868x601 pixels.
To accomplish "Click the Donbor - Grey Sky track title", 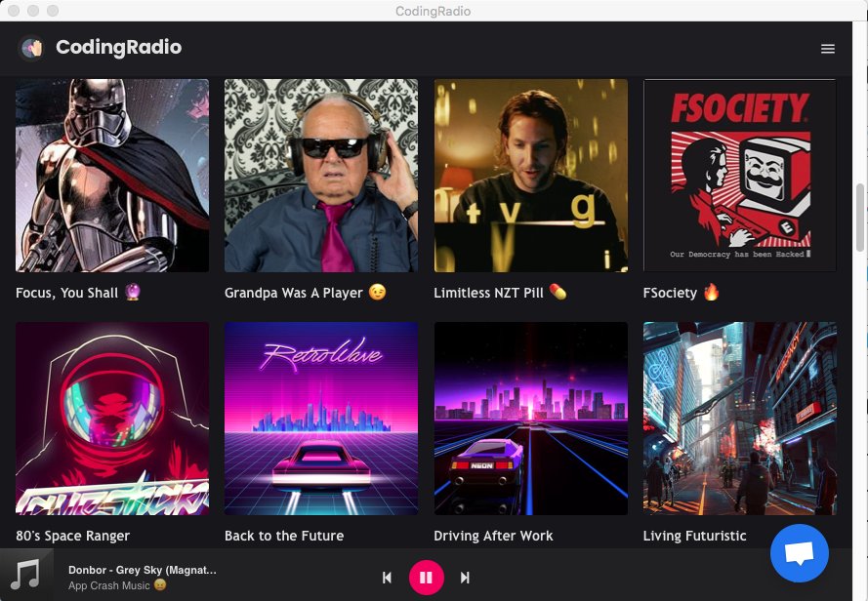I will click(x=143, y=570).
